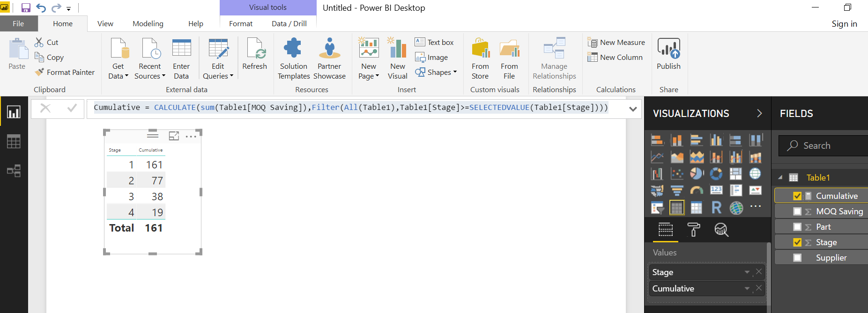
Task: Select the waterfall chart visualization
Action: [x=657, y=174]
